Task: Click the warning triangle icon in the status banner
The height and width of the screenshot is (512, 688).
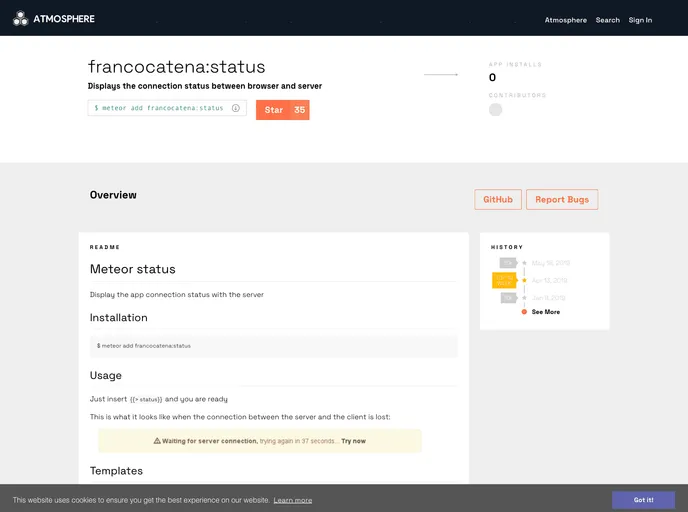Action: coord(157,441)
